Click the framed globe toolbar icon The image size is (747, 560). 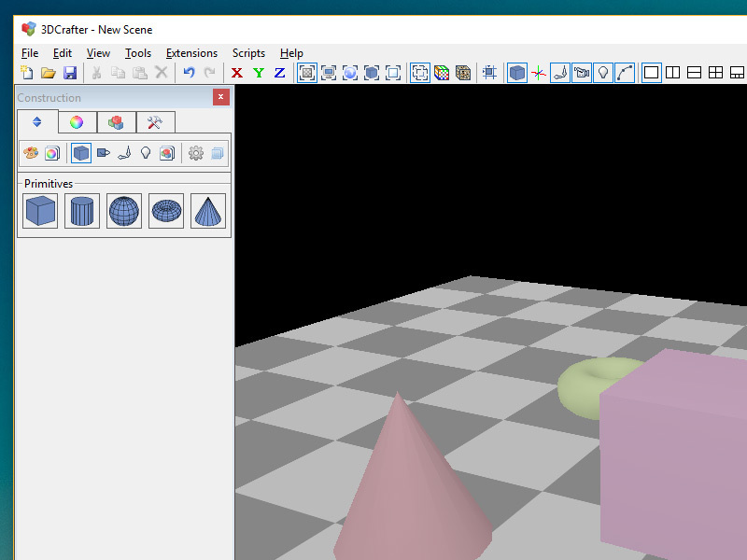pyautogui.click(x=350, y=73)
